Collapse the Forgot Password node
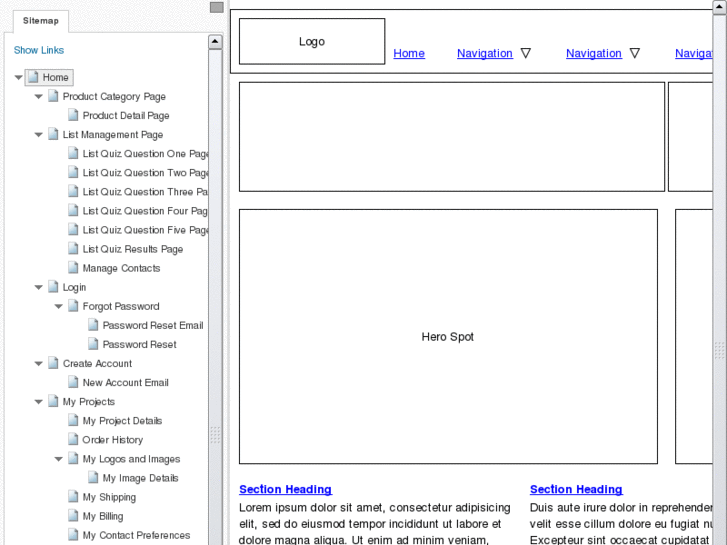The height and width of the screenshot is (545, 727). coord(58,306)
